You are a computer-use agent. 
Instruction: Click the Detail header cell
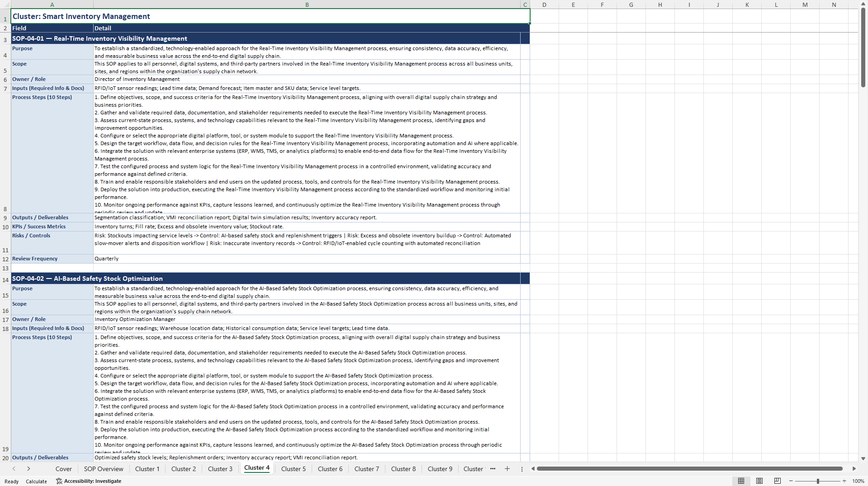point(307,28)
